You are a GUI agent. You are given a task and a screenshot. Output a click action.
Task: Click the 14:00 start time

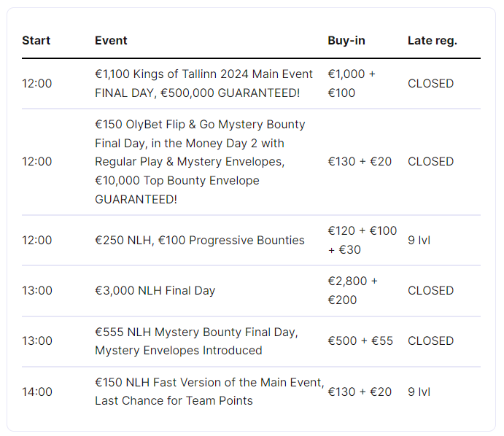pos(37,392)
